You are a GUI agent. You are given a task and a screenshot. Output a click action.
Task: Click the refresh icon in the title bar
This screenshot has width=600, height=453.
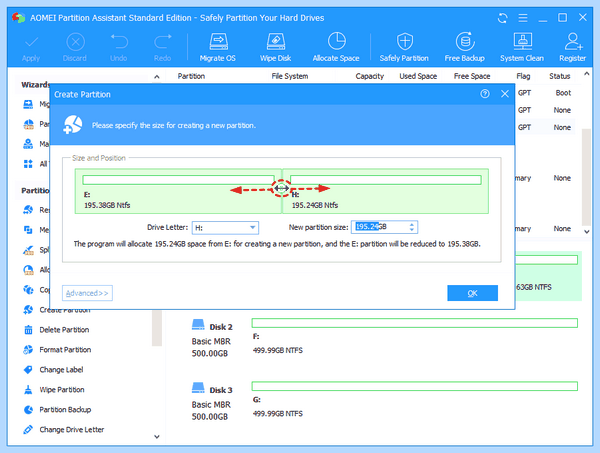(502, 18)
